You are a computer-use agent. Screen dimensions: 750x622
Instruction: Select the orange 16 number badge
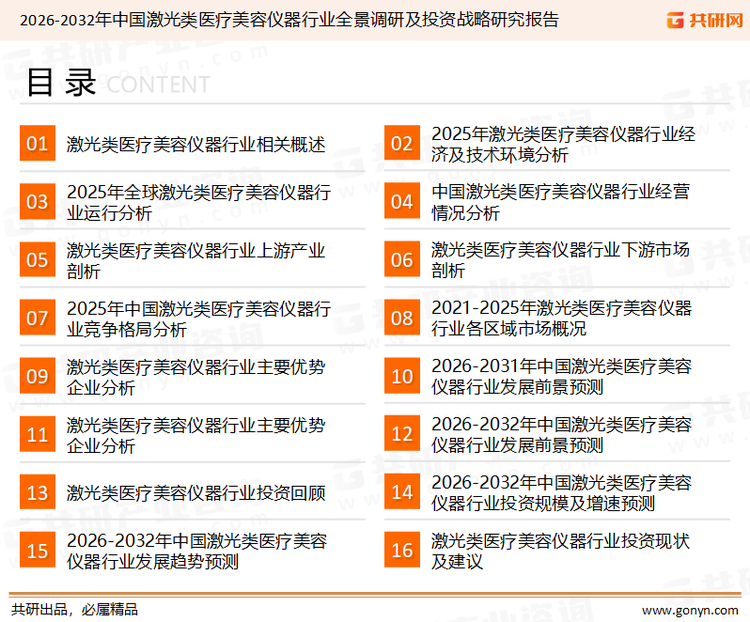pos(402,551)
